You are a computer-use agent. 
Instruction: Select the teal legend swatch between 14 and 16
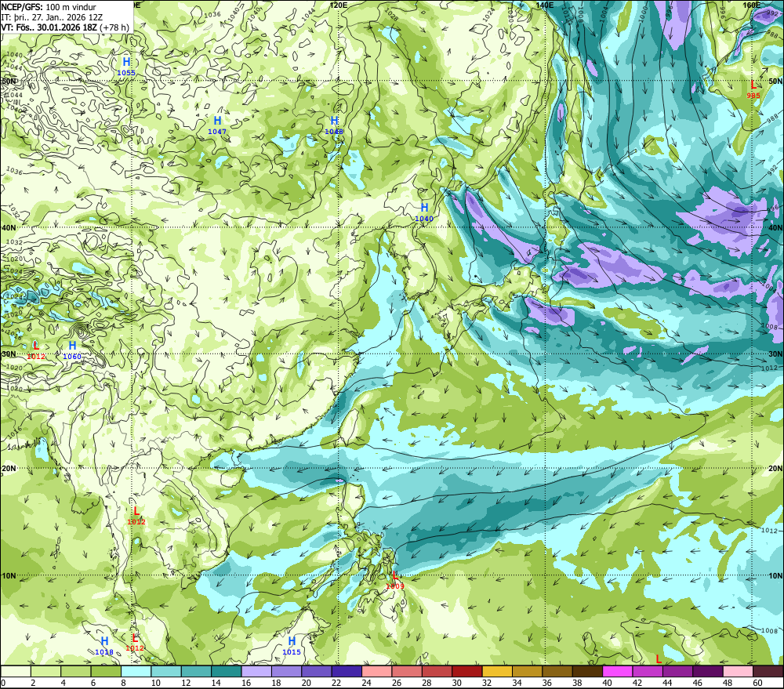(x=226, y=671)
